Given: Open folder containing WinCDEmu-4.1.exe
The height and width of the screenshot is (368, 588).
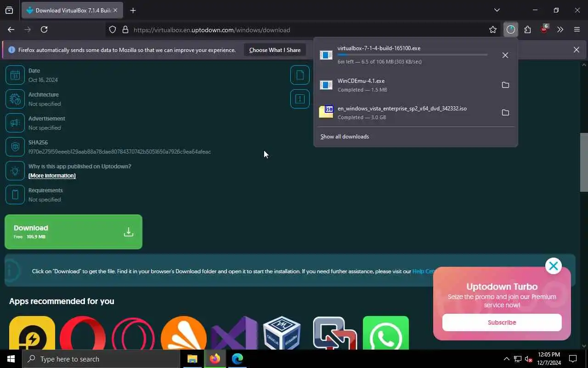Looking at the screenshot, I should [x=505, y=85].
